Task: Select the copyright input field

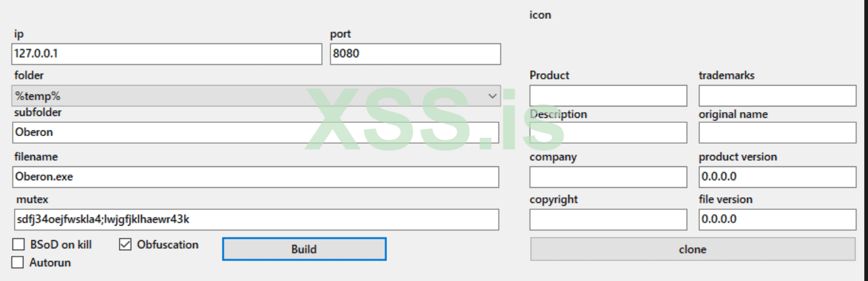Action: click(x=608, y=220)
